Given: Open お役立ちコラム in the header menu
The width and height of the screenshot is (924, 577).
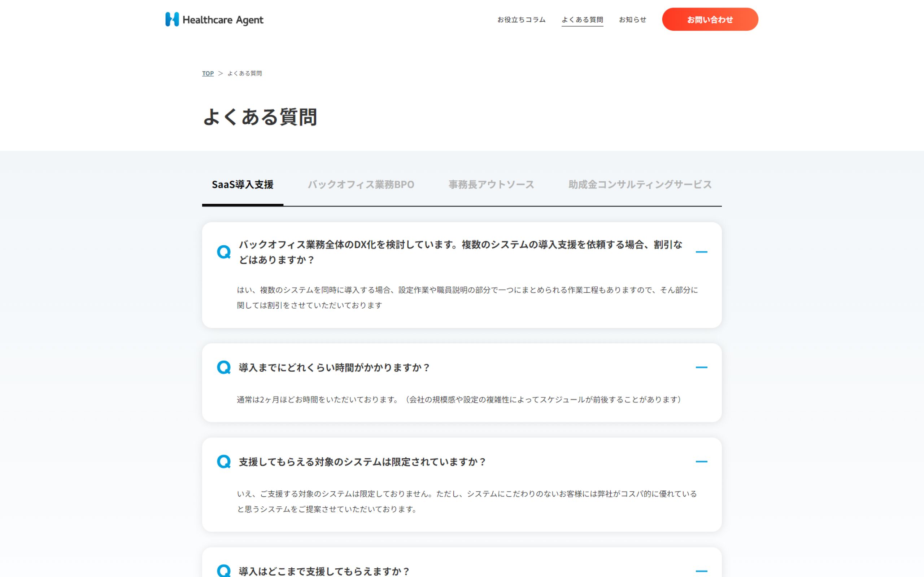Looking at the screenshot, I should [521, 19].
